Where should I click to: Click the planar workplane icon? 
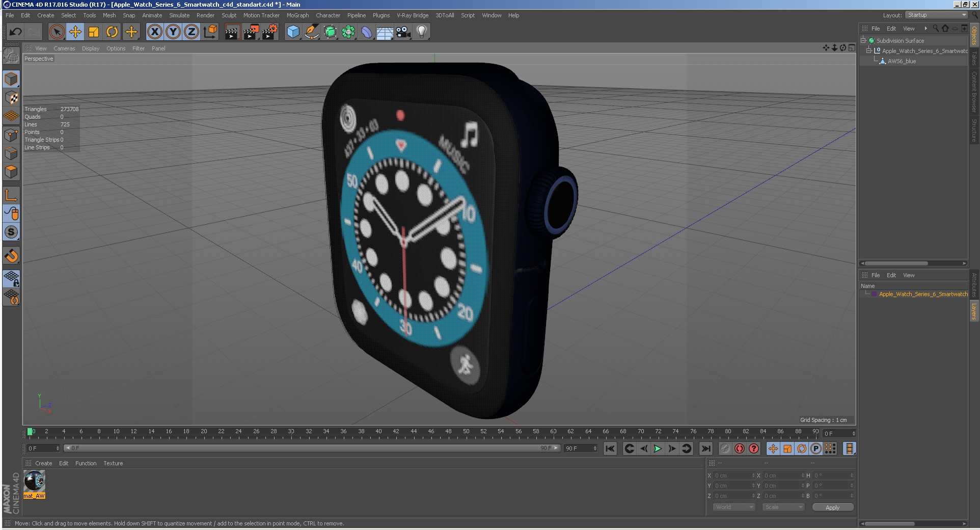[x=11, y=297]
